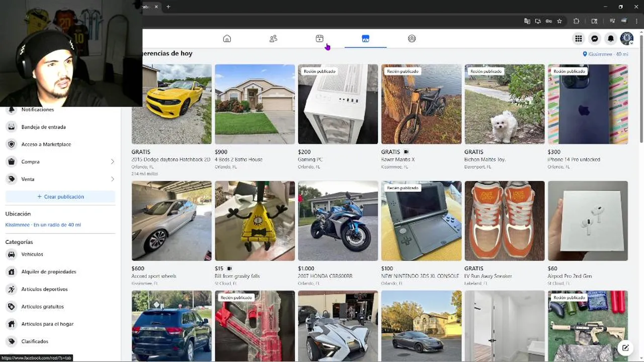Bookmark this page with the star
The image size is (644, 362).
(x=559, y=21)
